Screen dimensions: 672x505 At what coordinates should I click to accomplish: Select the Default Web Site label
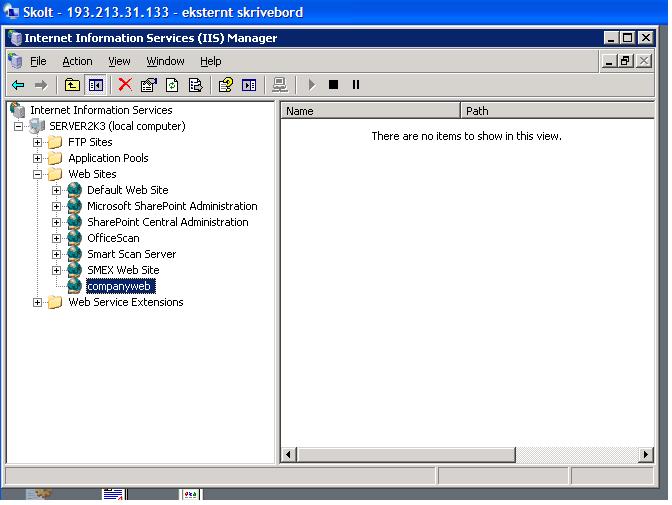(128, 190)
